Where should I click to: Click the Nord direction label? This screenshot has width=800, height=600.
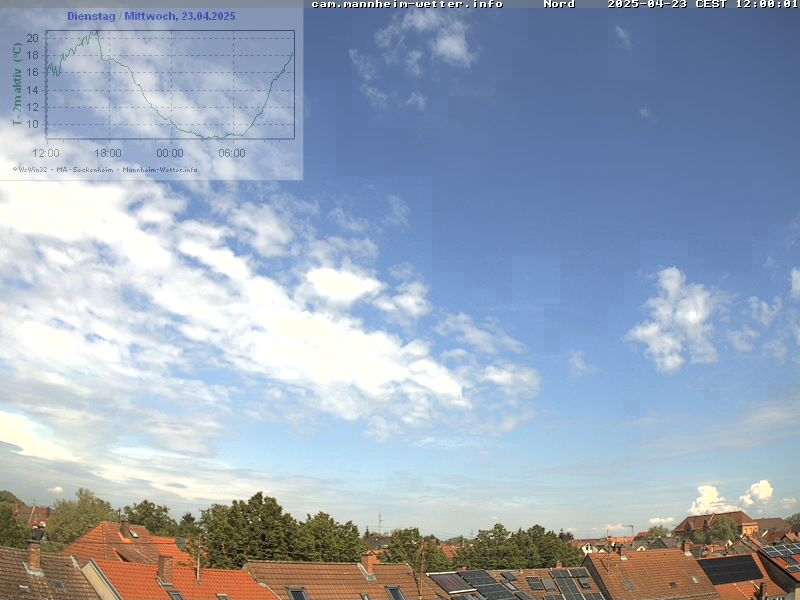[x=559, y=4]
